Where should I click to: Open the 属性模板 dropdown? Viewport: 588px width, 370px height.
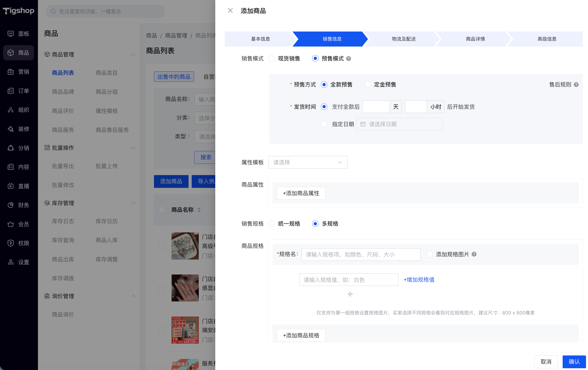point(308,162)
